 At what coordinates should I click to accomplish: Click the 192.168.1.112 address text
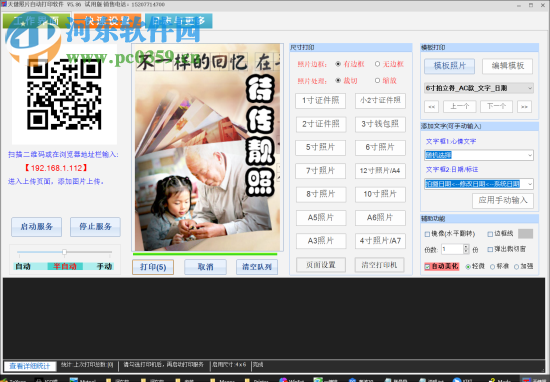[55, 168]
